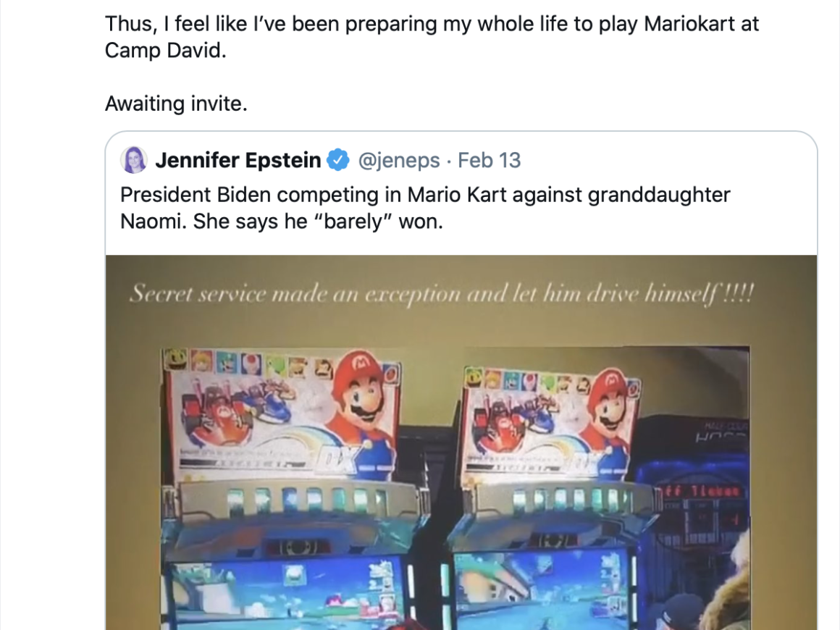Open Jennifer Epstein's profile avatar
This screenshot has width=840, height=630.
coord(134,159)
